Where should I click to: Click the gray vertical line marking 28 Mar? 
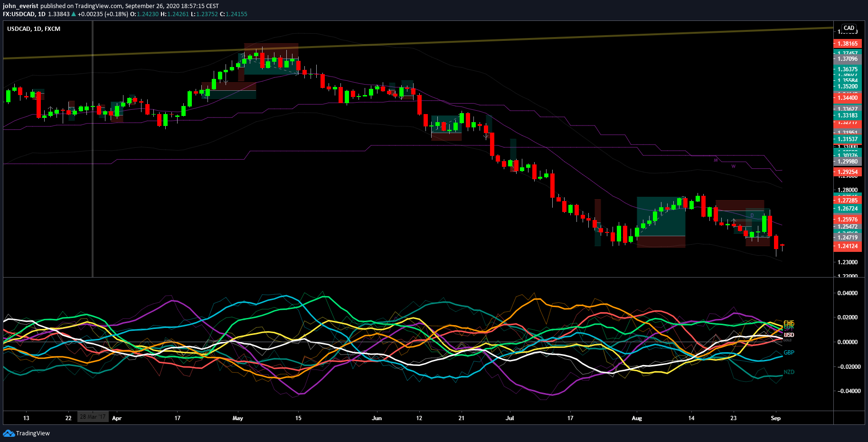click(93, 148)
